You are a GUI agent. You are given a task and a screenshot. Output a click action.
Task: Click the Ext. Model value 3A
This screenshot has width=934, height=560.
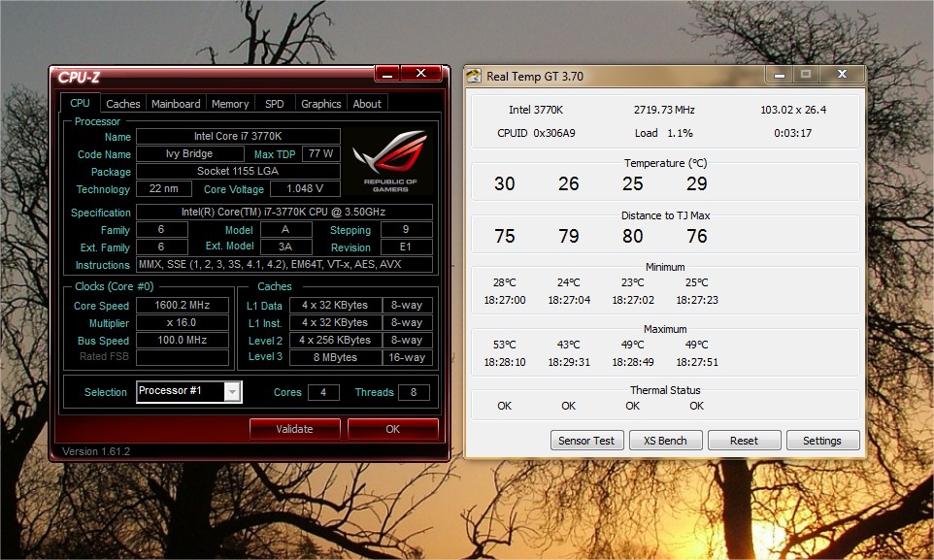tap(285, 247)
